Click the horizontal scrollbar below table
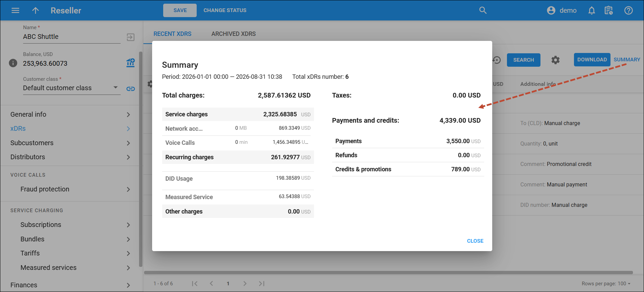 pyautogui.click(x=388, y=273)
